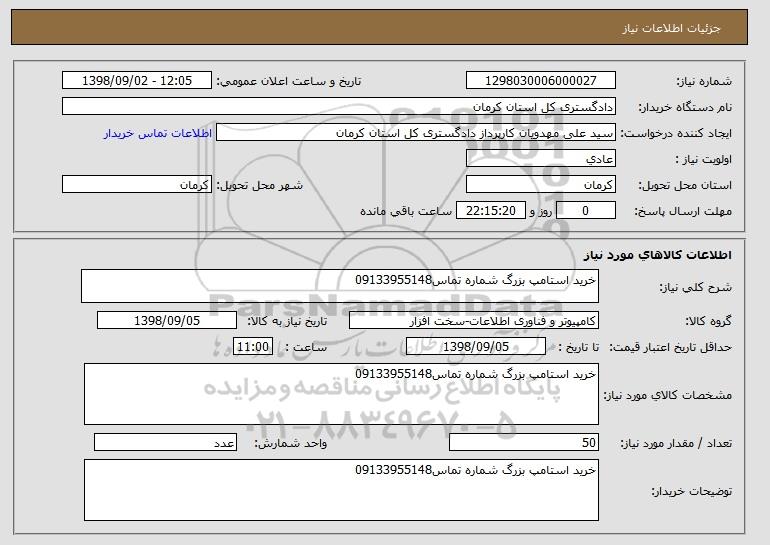Click the گروه کالا label

pos(708,321)
